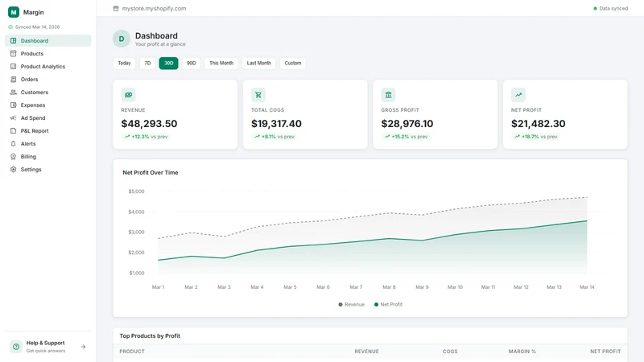Open the Products sidebar icon
The height and width of the screenshot is (362, 644).
coord(13,53)
